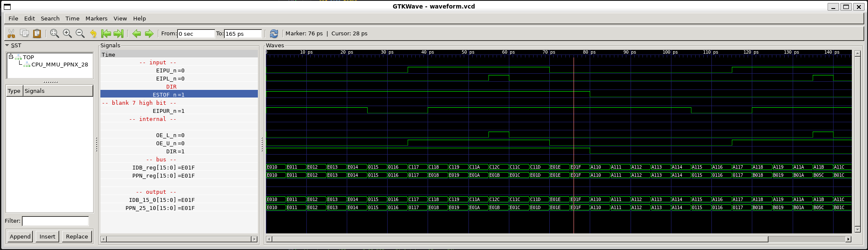Collapse the SST panel triangle
Screen dimensions: 868x250
7,45
